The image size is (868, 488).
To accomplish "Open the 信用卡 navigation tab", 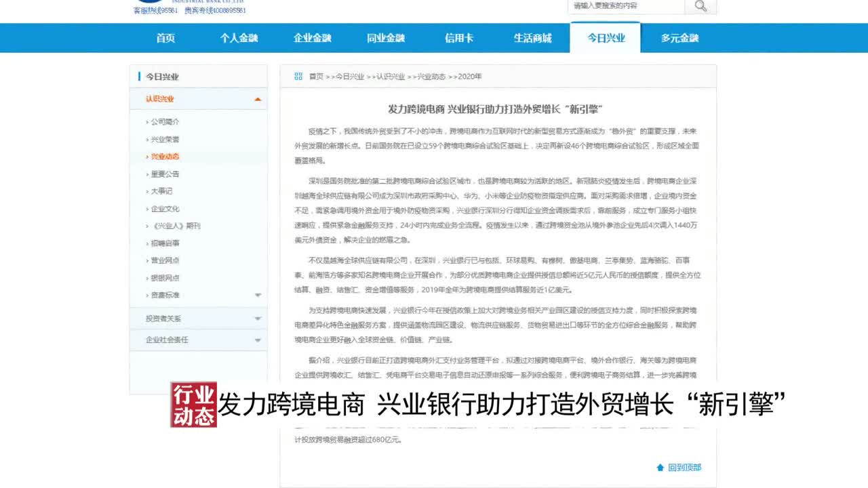I will (459, 38).
